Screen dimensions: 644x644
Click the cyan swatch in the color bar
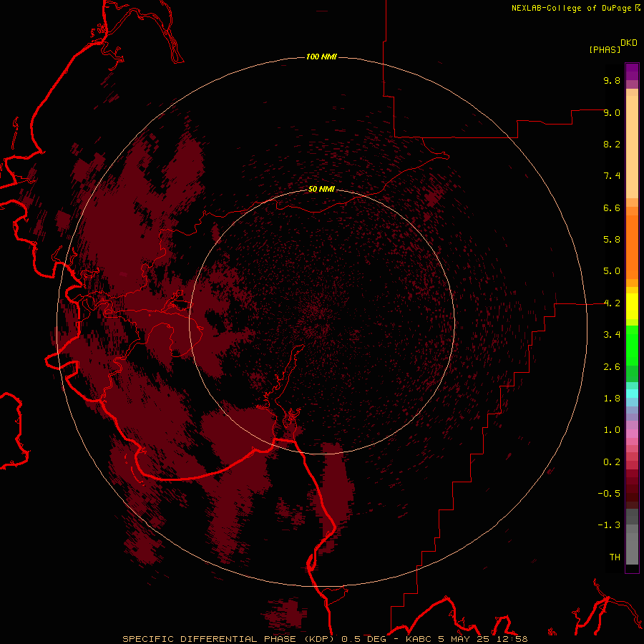pyautogui.click(x=632, y=393)
